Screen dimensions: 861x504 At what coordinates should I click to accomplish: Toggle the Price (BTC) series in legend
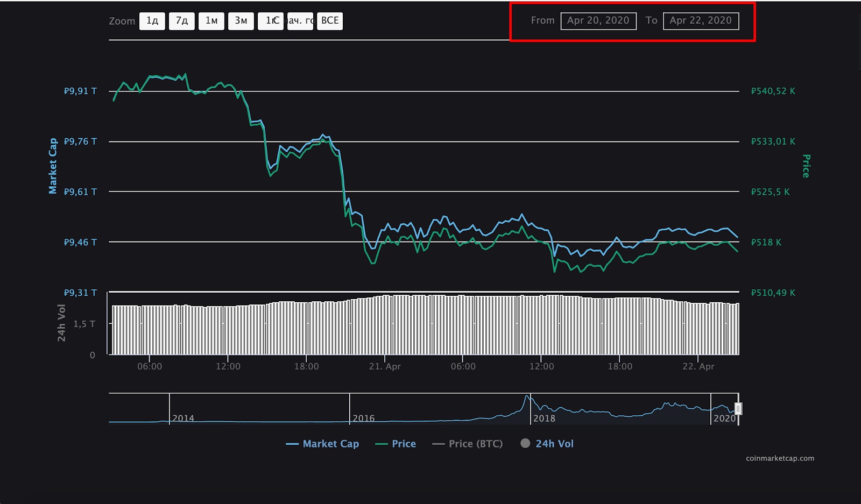(x=467, y=444)
